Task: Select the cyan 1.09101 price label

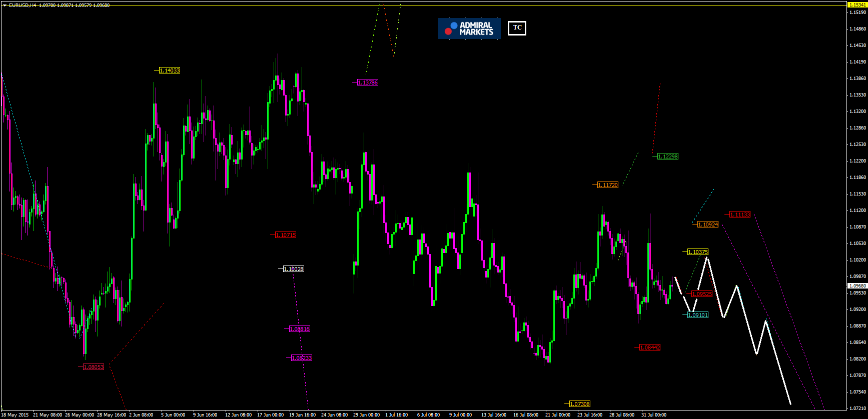Action: point(698,315)
